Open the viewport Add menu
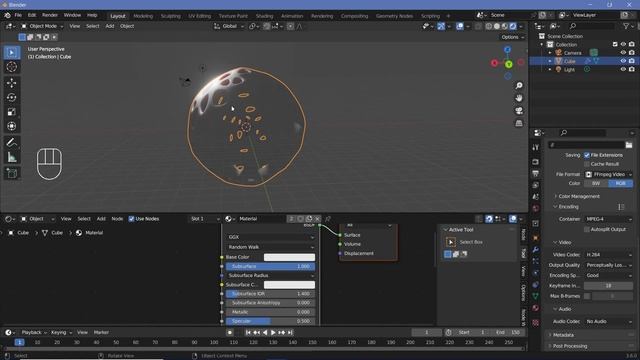The width and height of the screenshot is (640, 360). 110,26
